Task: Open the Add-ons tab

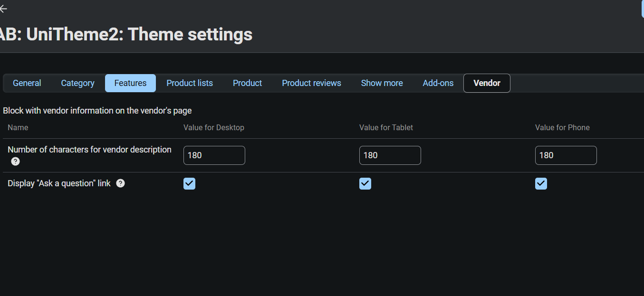Action: click(x=438, y=83)
